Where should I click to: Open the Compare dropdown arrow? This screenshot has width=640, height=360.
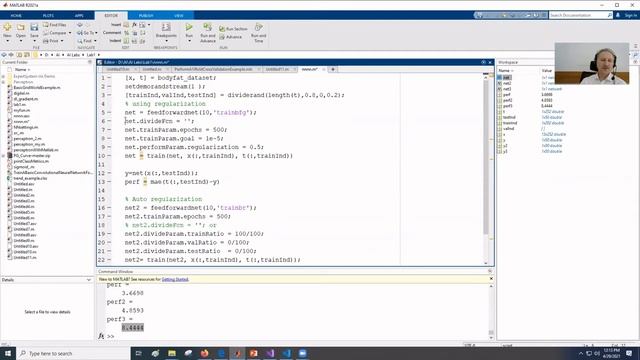click(x=70, y=33)
